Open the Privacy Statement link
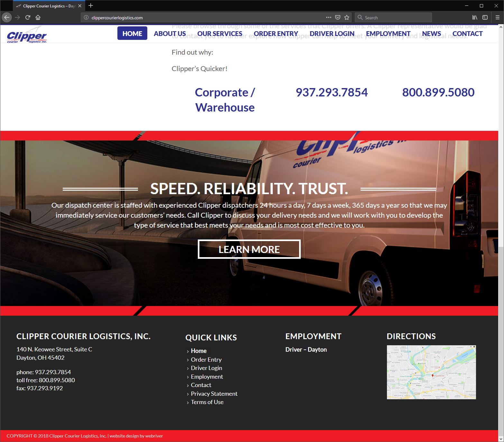The image size is (504, 442). (x=214, y=393)
